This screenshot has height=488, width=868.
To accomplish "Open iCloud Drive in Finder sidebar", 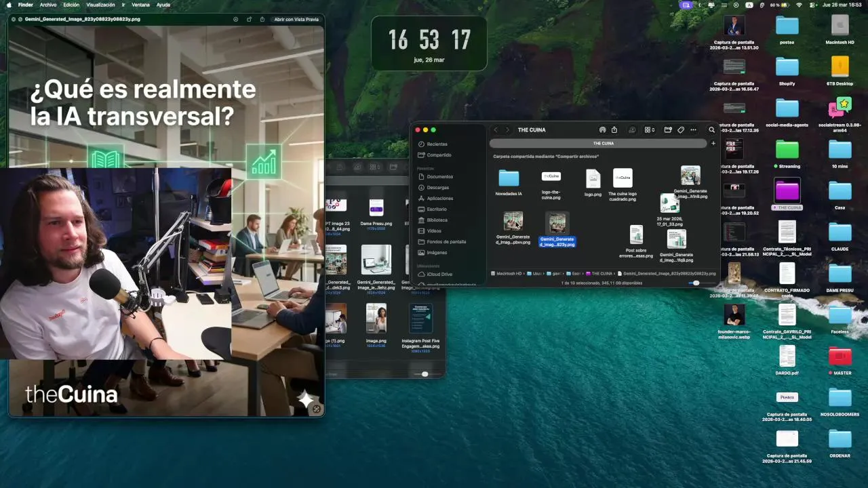I will (x=435, y=274).
